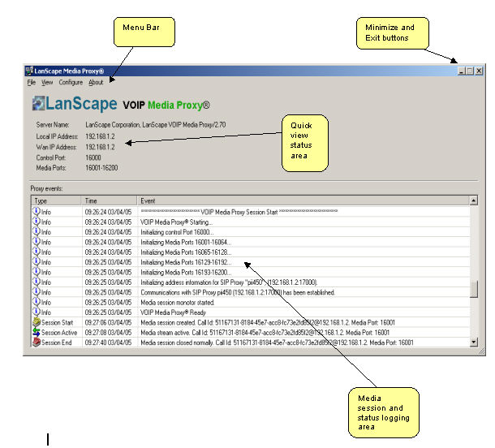The height and width of the screenshot is (448, 495).
Task: Click info icon of Media Ports 16193-16200 row
Action: tap(37, 271)
